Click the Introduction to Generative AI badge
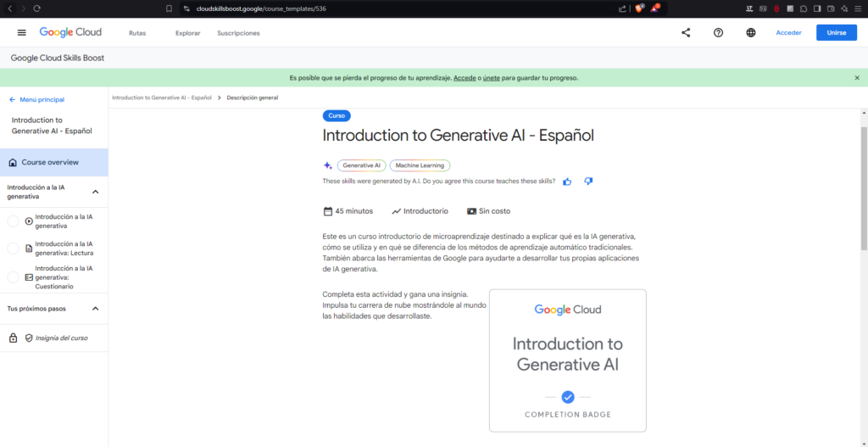The width and height of the screenshot is (868, 447). pos(567,360)
